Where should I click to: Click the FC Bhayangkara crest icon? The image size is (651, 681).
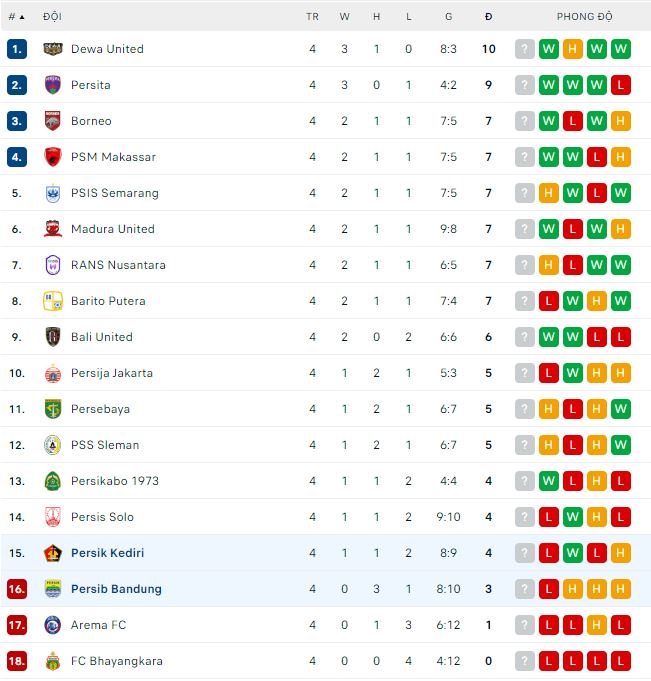[53, 661]
